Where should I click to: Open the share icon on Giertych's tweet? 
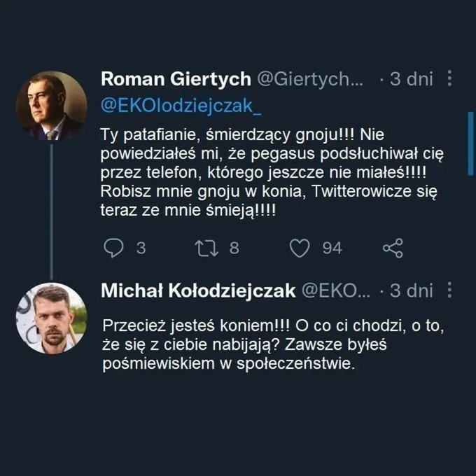[393, 248]
